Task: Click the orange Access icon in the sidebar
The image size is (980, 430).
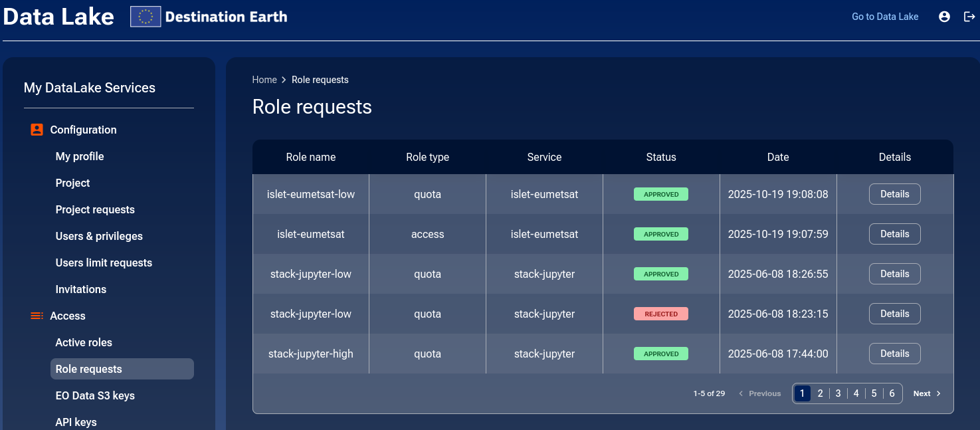Action: click(x=36, y=316)
